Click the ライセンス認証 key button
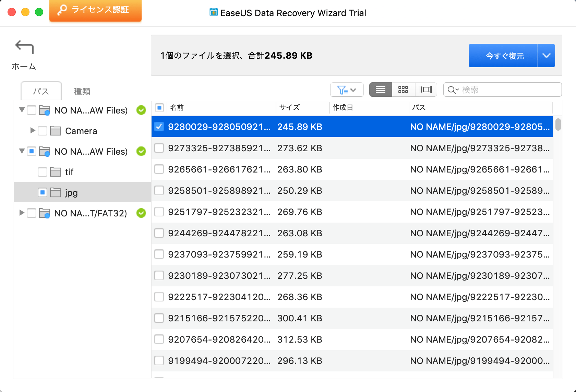 pyautogui.click(x=95, y=10)
